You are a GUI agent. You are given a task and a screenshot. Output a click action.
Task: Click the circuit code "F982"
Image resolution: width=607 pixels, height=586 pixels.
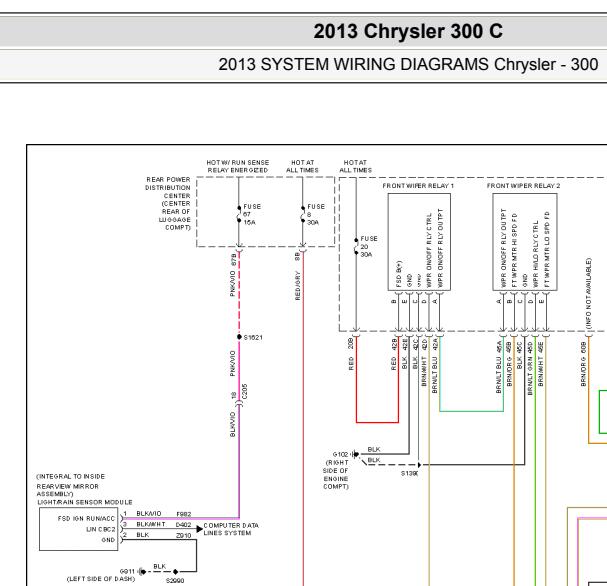[x=184, y=514]
